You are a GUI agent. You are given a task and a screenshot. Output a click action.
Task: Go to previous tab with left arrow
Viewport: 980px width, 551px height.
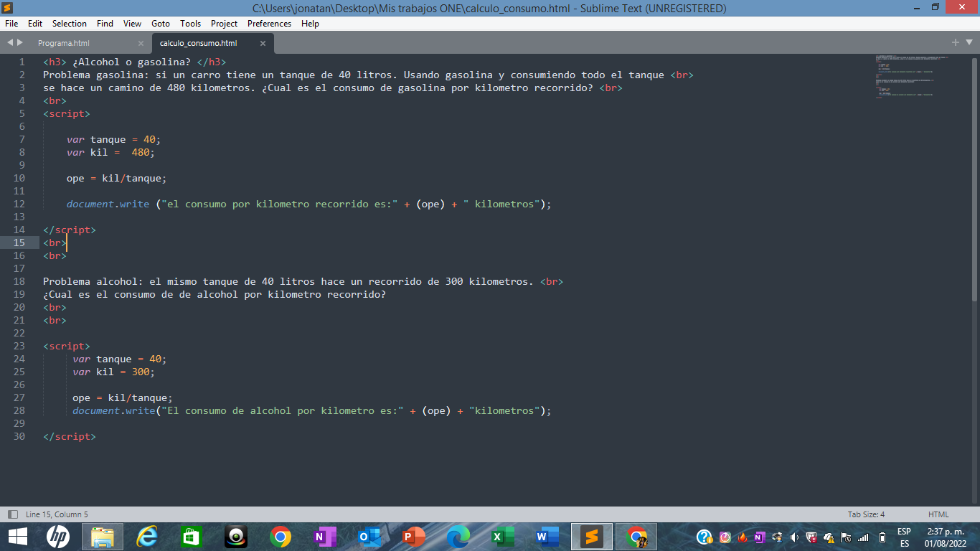click(10, 43)
